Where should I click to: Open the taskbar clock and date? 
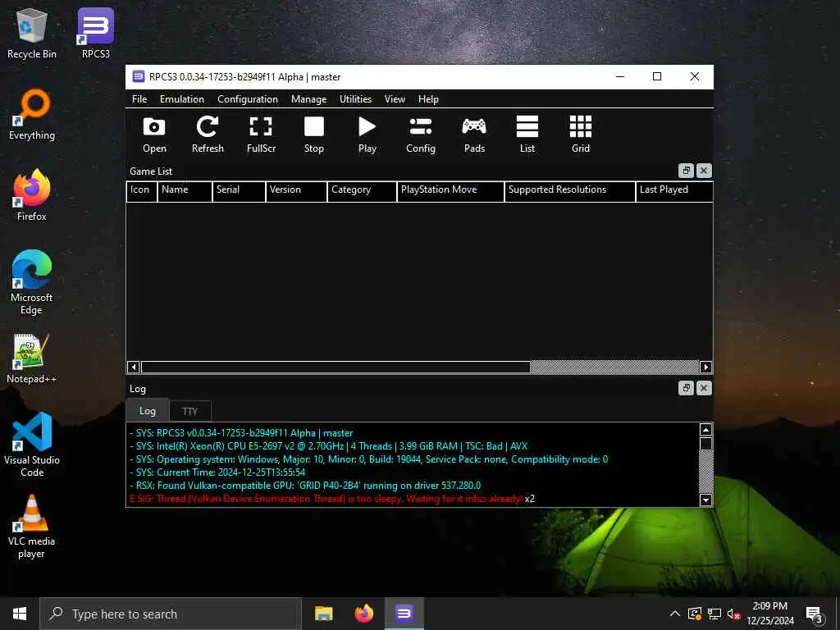[x=770, y=614]
